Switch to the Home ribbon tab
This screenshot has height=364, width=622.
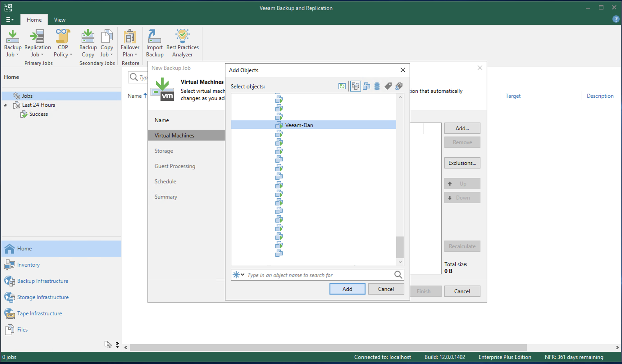[34, 20]
